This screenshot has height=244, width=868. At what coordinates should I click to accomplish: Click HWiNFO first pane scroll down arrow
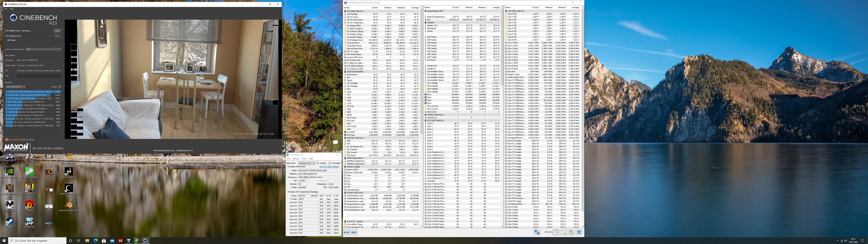click(x=421, y=227)
